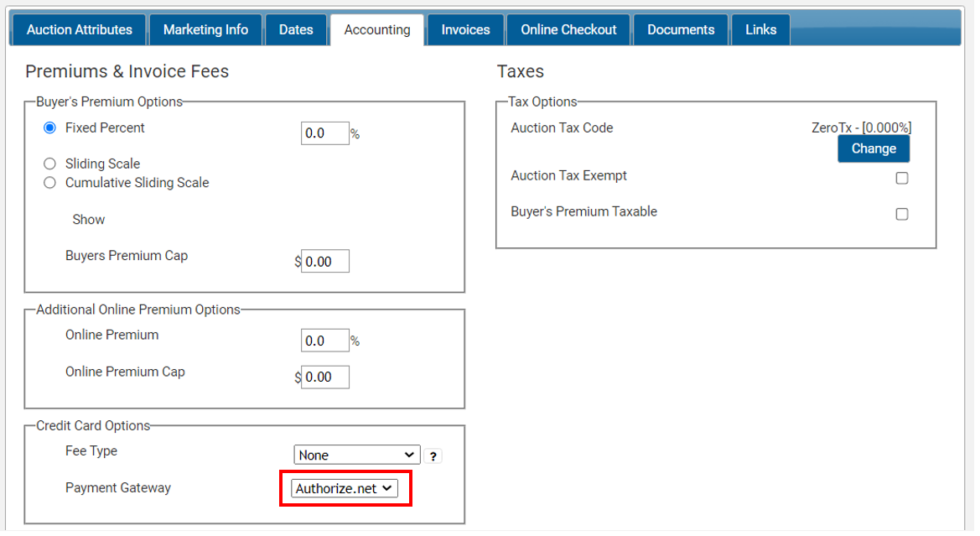Open the Marketing Info tab
The height and width of the screenshot is (536, 980).
205,30
